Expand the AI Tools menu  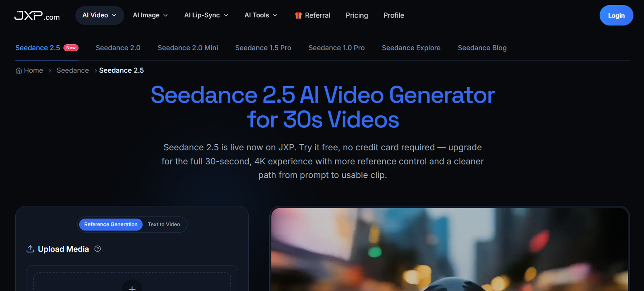[x=261, y=15]
